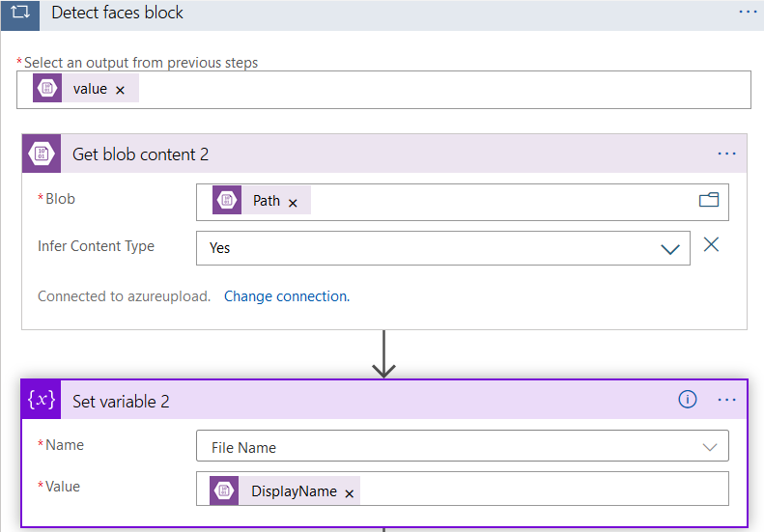
Task: Clear the Infer Content Type parameter
Action: pyautogui.click(x=711, y=244)
